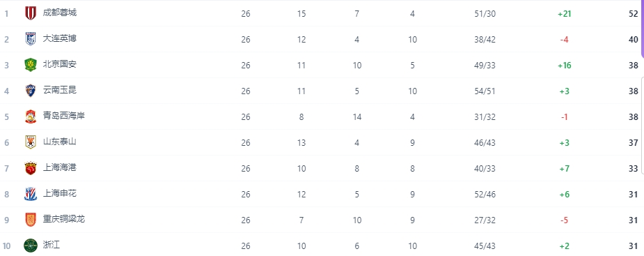
Task: Click the 浙江 round green logo
Action: (x=31, y=246)
